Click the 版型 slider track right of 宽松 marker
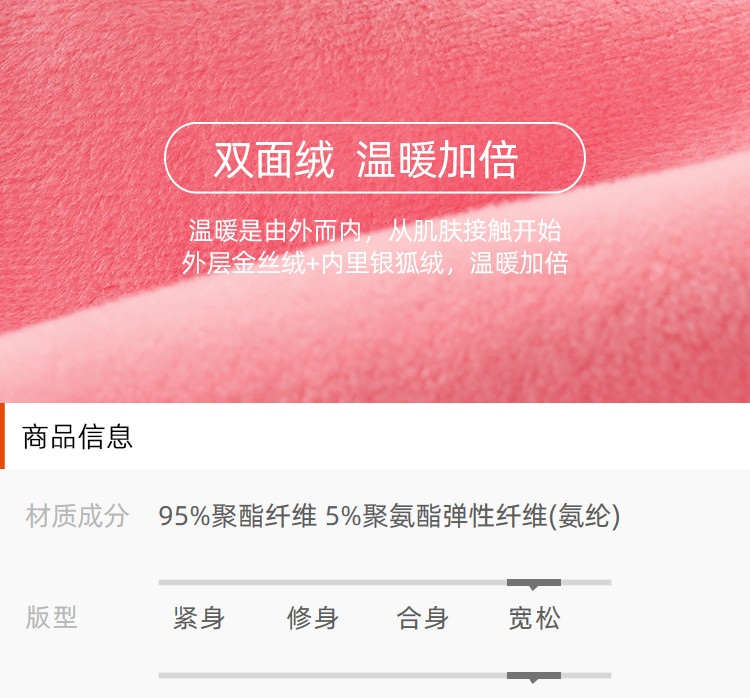Screen dimensions: 750x698 pyautogui.click(x=586, y=582)
